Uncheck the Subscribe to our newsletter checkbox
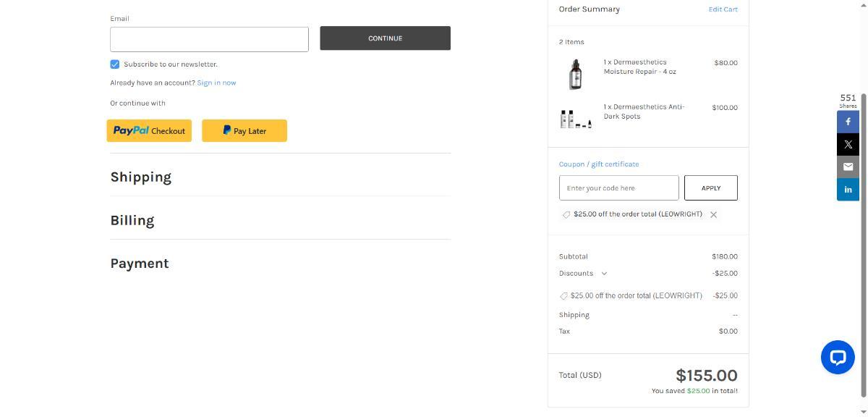 [x=115, y=64]
